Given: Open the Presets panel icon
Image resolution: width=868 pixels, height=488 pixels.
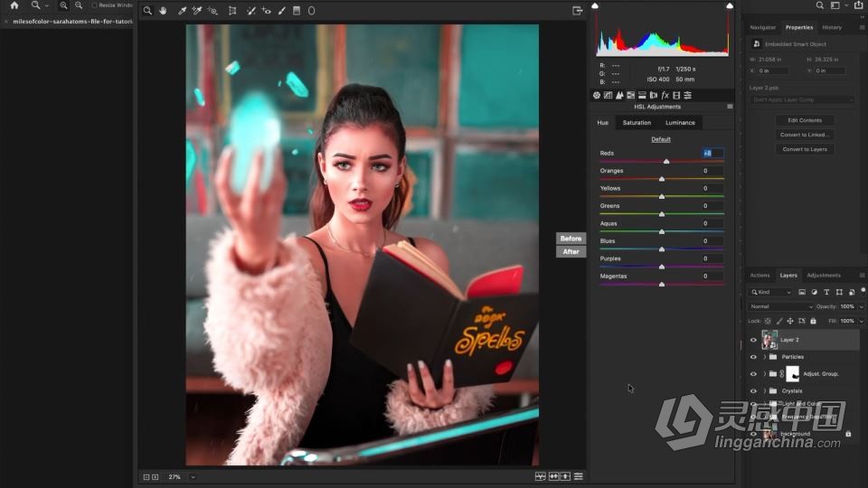Looking at the screenshot, I should 687,95.
